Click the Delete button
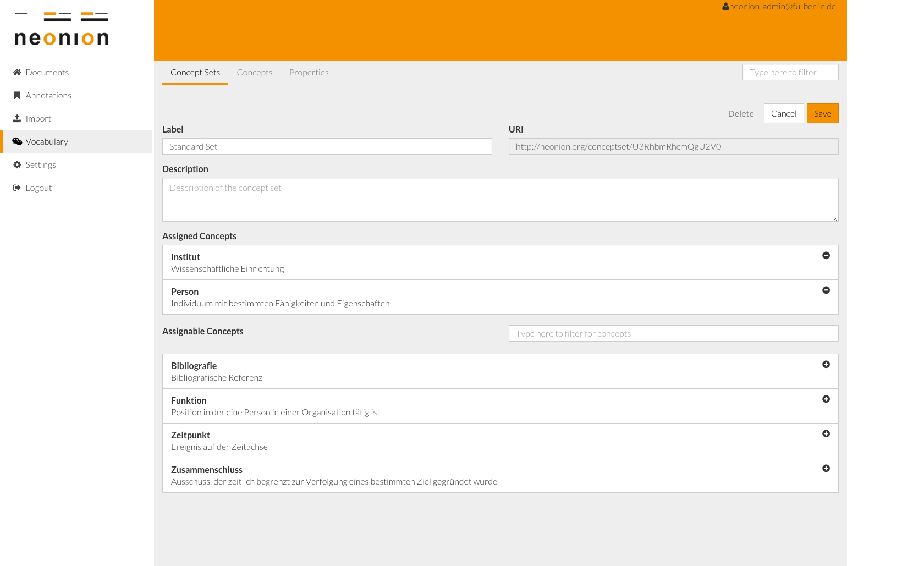 point(741,113)
